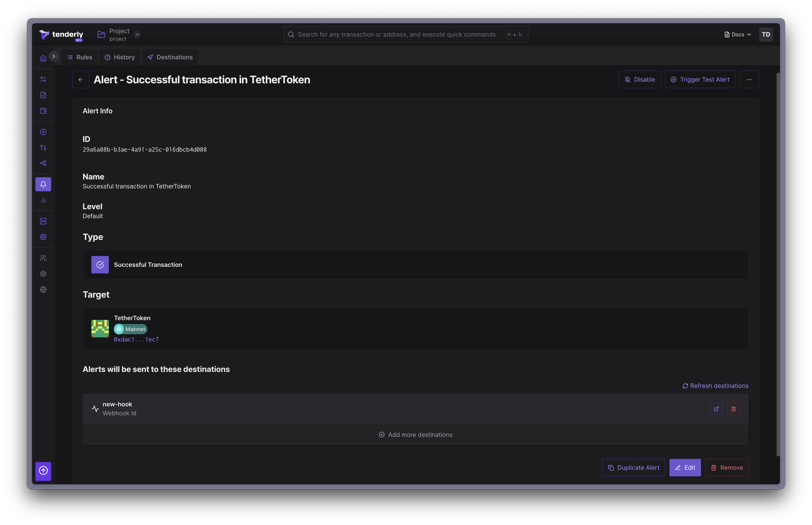This screenshot has width=812, height=525.
Task: Open the Docs dropdown menu
Action: pos(738,34)
